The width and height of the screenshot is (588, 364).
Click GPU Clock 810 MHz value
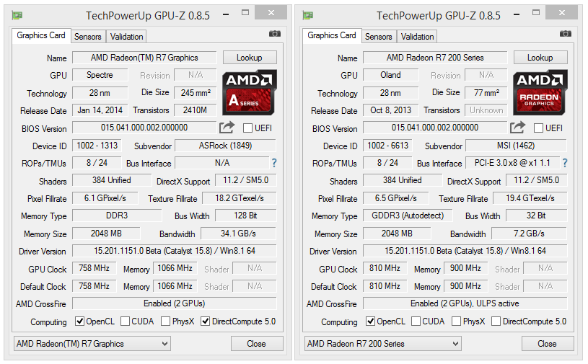385,268
